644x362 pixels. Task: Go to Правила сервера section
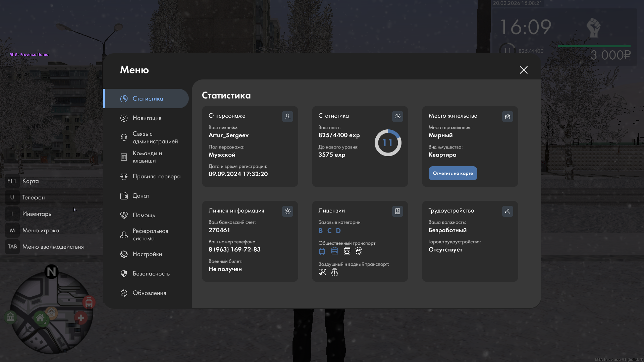point(156,176)
